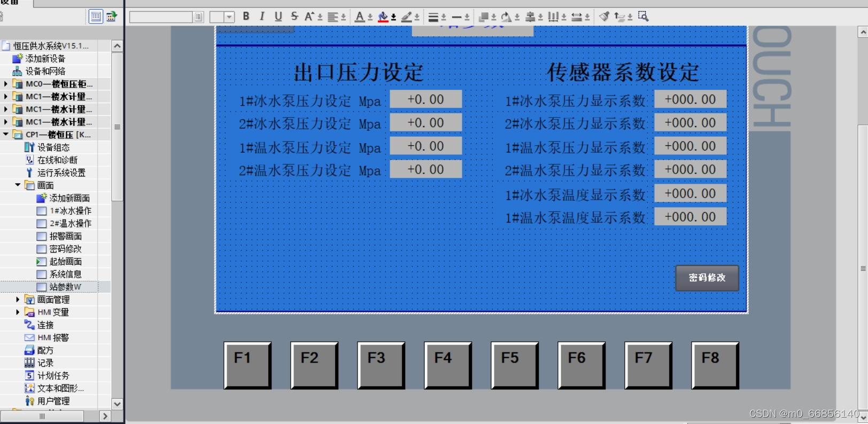Click the details view icon above project tree

coord(96,17)
